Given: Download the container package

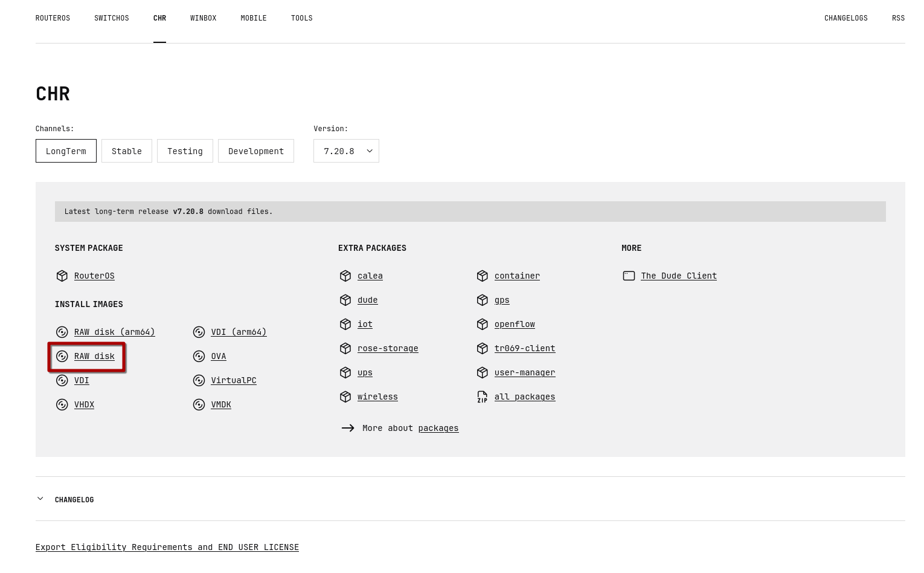Looking at the screenshot, I should pyautogui.click(x=517, y=276).
